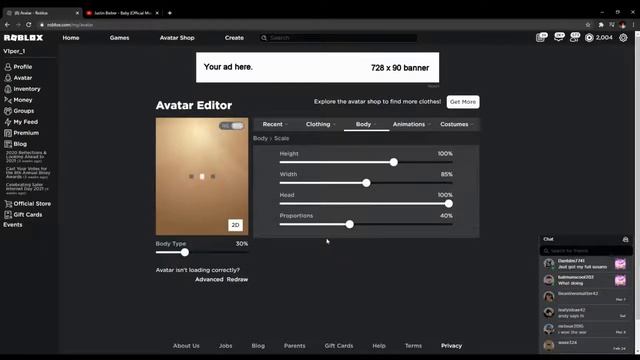
Task: Expand the Recent dropdown tab
Action: click(x=275, y=124)
